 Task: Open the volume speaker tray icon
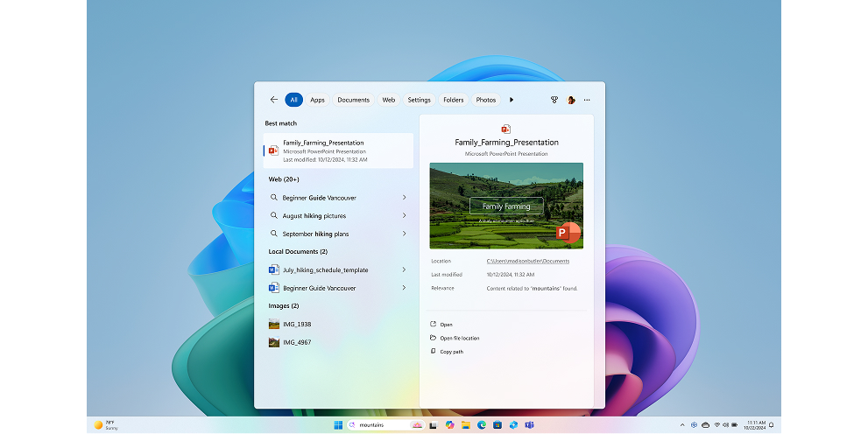(x=725, y=425)
